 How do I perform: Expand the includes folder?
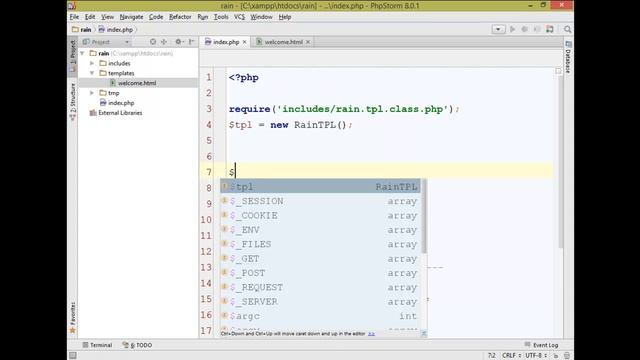[92, 63]
